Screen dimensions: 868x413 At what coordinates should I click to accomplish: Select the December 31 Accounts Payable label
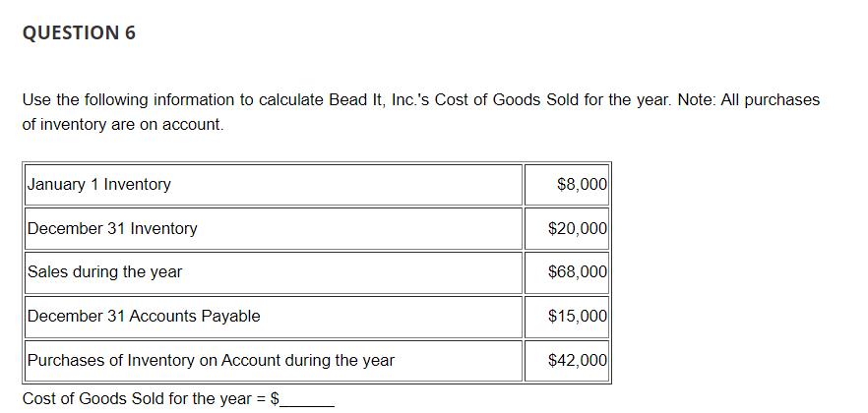click(144, 316)
